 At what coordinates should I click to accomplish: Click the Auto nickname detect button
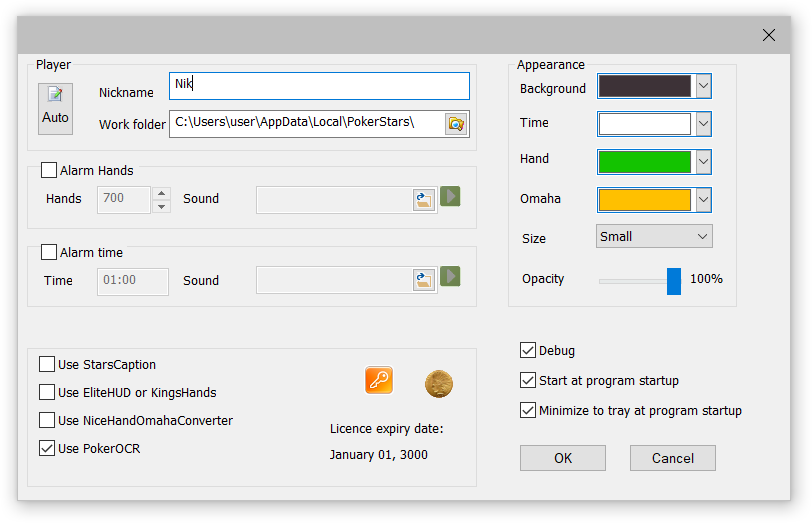tap(55, 107)
